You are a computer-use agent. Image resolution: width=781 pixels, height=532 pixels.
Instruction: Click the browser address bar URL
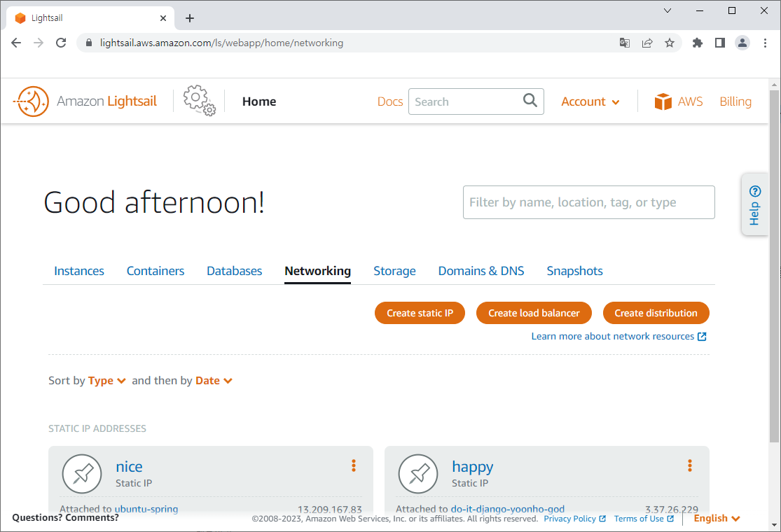coord(221,43)
